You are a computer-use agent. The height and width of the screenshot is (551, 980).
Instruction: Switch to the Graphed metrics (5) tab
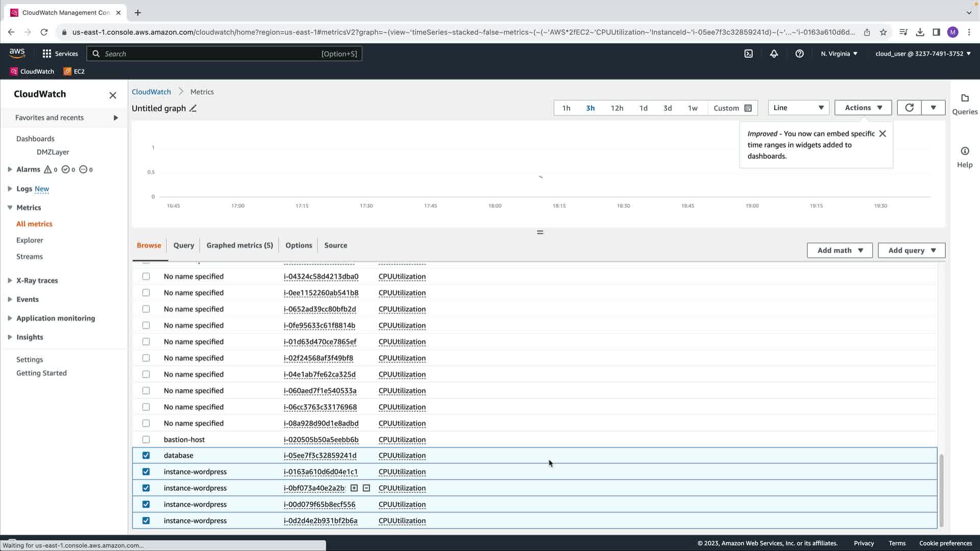(239, 245)
